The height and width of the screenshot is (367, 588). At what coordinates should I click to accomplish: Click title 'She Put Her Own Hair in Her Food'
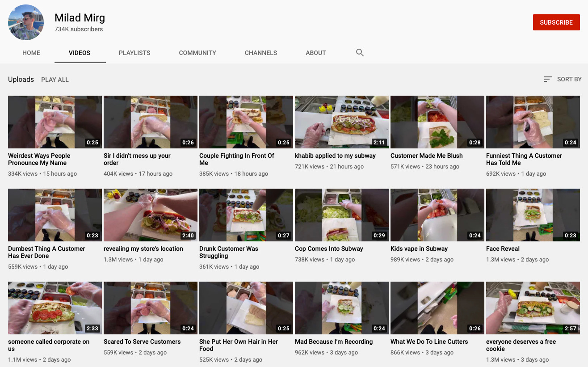click(x=239, y=345)
